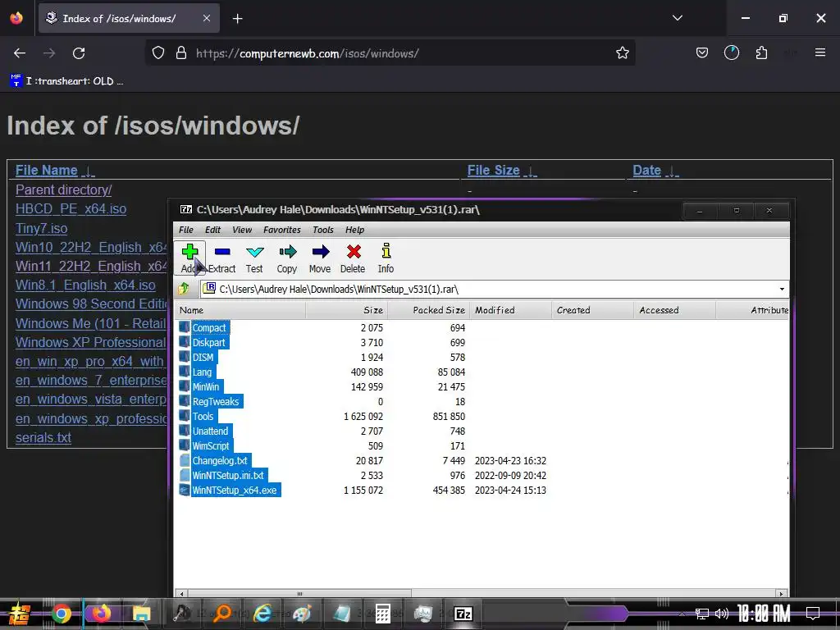The height and width of the screenshot is (630, 840).
Task: Open the Favorites menu
Action: 282,230
